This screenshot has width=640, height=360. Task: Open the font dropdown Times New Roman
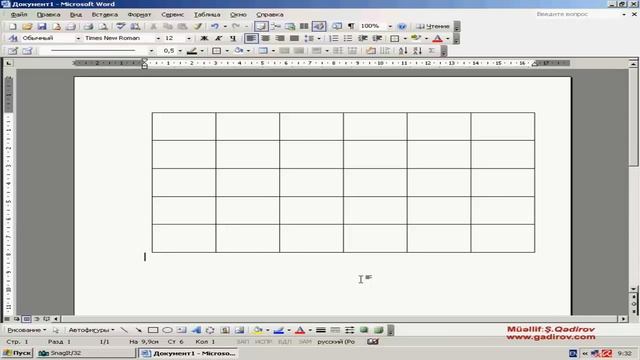point(158,38)
